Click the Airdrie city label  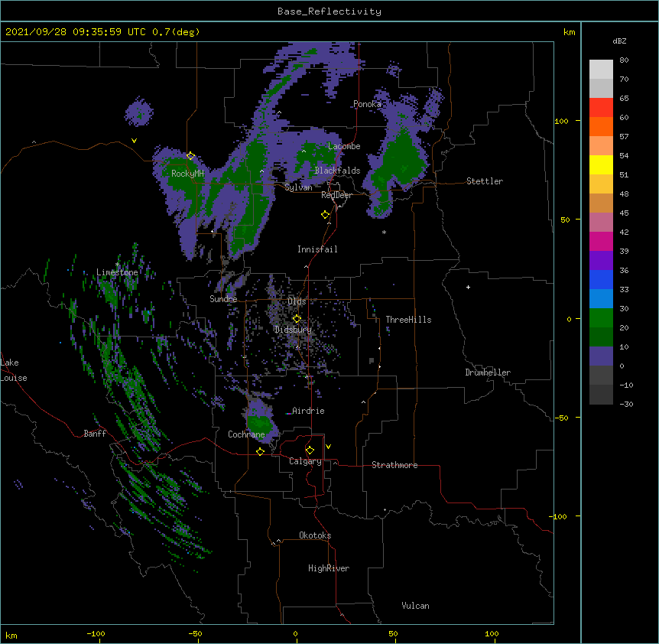point(308,411)
